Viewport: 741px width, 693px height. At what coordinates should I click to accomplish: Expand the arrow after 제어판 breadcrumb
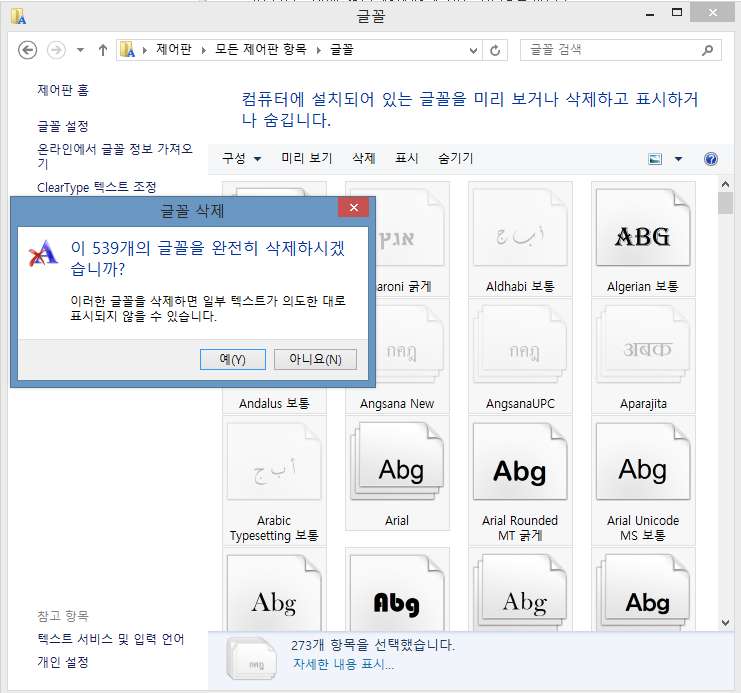[204, 50]
